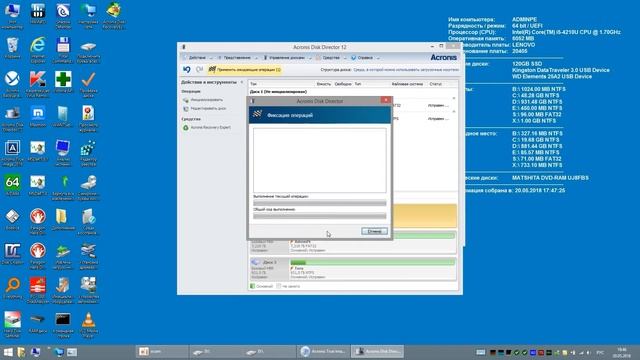Open the green cross Victoria desktop icon

63,82
